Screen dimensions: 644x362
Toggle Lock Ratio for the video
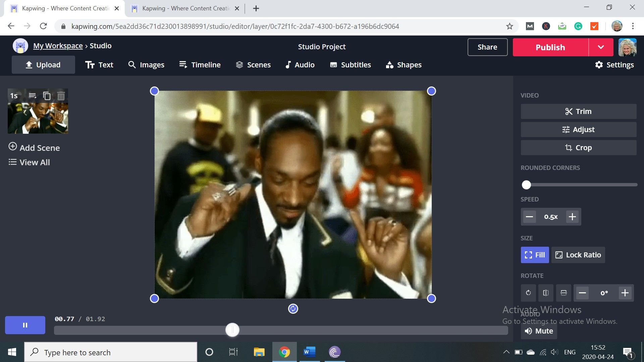[578, 255]
